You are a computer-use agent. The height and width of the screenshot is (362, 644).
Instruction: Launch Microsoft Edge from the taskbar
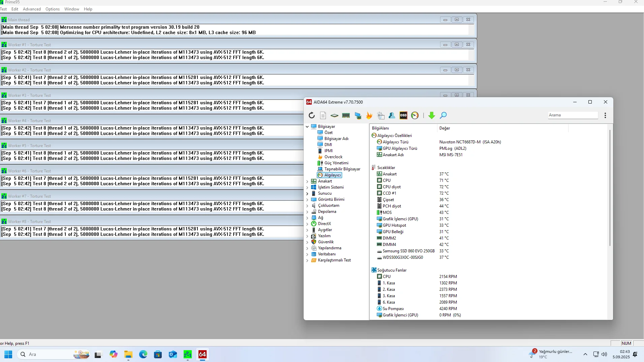click(x=143, y=354)
